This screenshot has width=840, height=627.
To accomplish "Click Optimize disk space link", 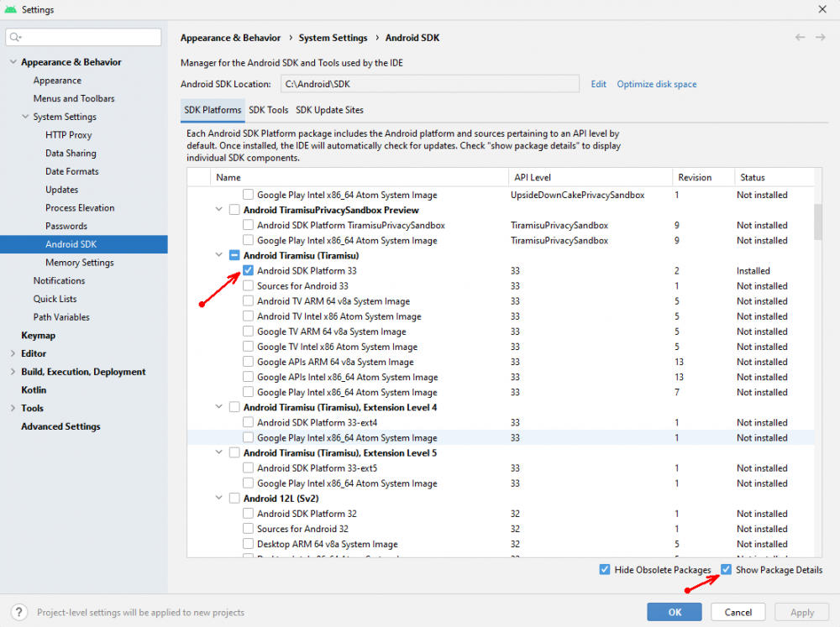I will tap(657, 84).
